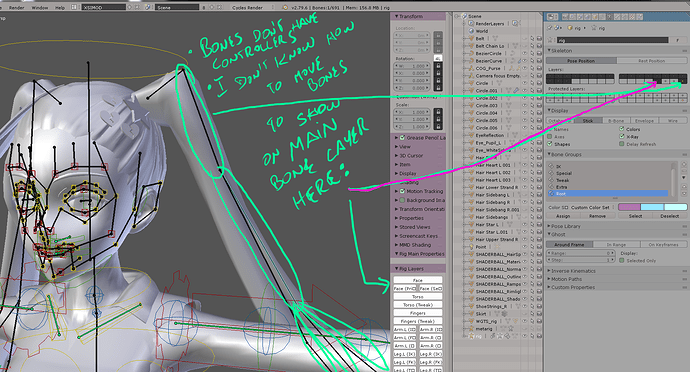Click the rightmost pale-cyan color swatch
690x372 pixels.
pyautogui.click(x=675, y=207)
